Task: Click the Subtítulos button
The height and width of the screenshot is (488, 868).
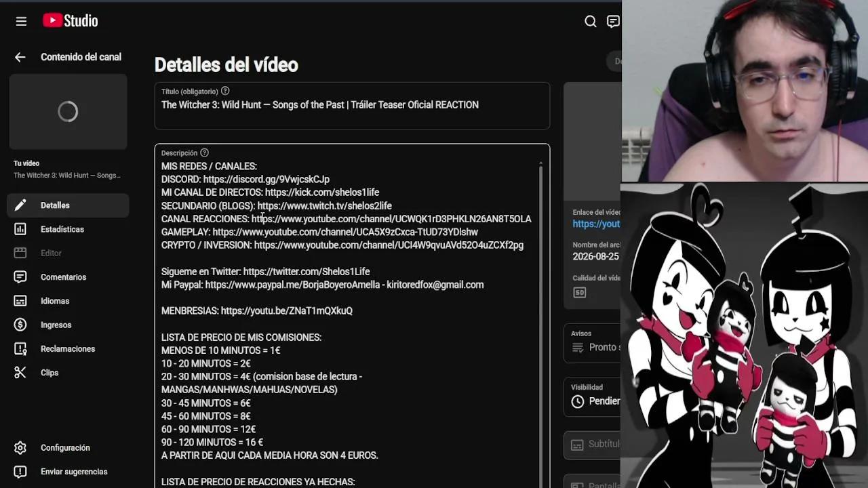Action: click(x=593, y=445)
